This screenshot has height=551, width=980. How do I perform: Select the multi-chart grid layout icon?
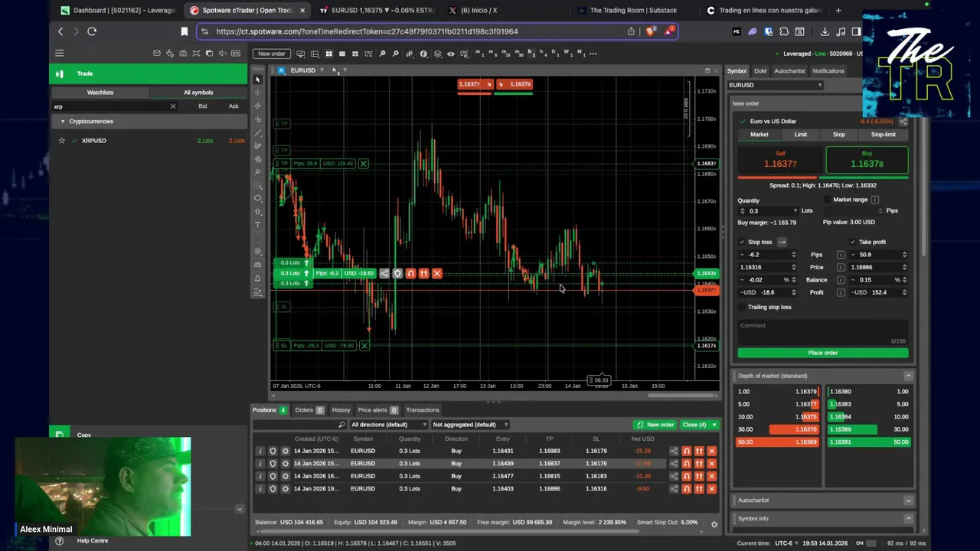[328, 54]
